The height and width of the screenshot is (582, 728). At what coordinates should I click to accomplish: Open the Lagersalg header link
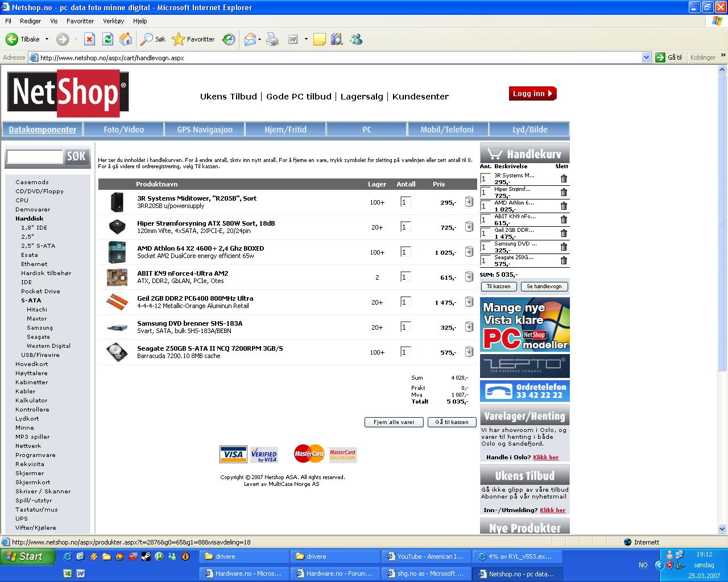coord(362,97)
